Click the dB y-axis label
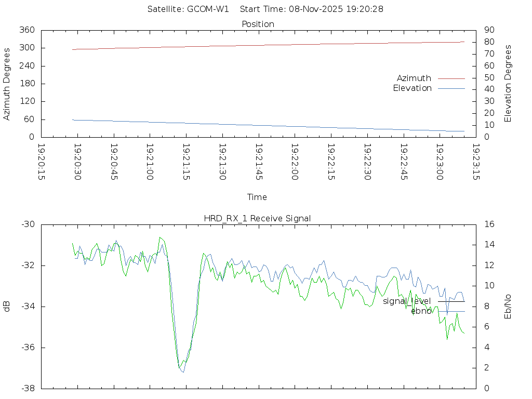The height and width of the screenshot is (399, 532). point(7,306)
